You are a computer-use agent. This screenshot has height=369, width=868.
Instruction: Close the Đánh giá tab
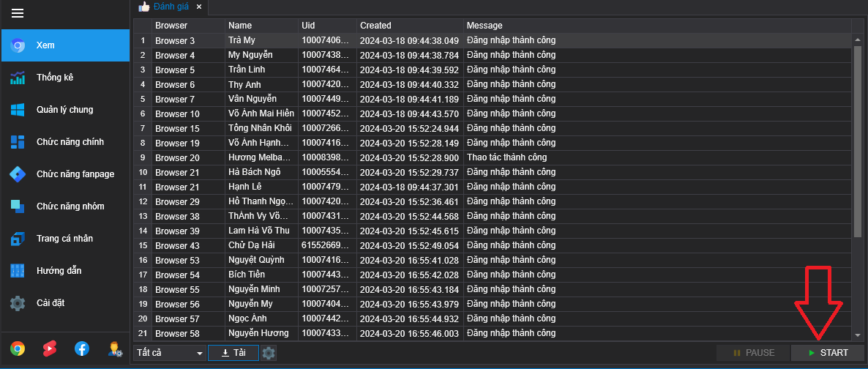coord(199,7)
